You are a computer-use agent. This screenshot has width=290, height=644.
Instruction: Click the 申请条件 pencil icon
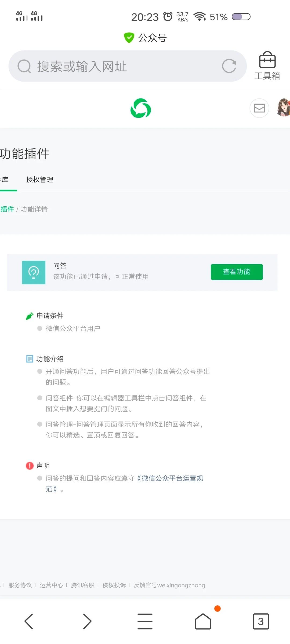(x=30, y=316)
